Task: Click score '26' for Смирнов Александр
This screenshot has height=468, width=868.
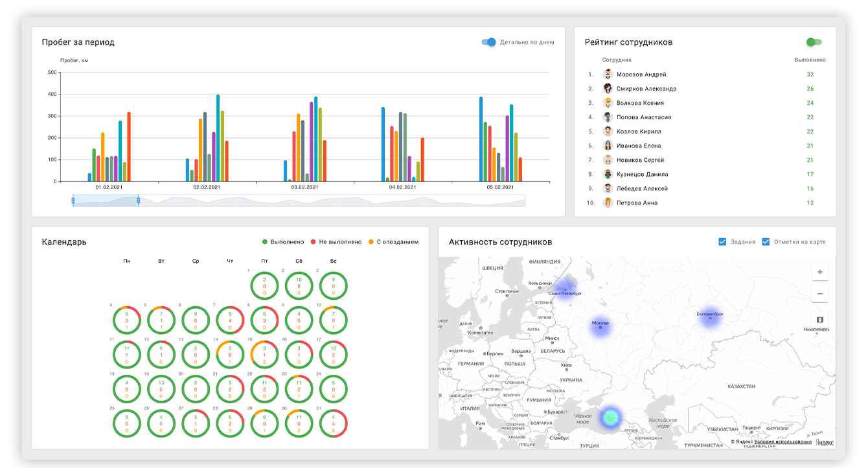Action: (810, 89)
